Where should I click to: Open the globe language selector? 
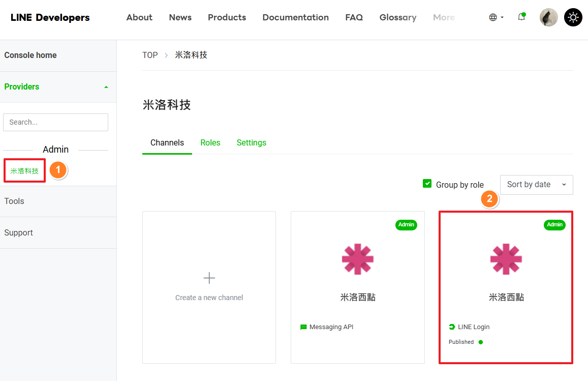point(496,17)
